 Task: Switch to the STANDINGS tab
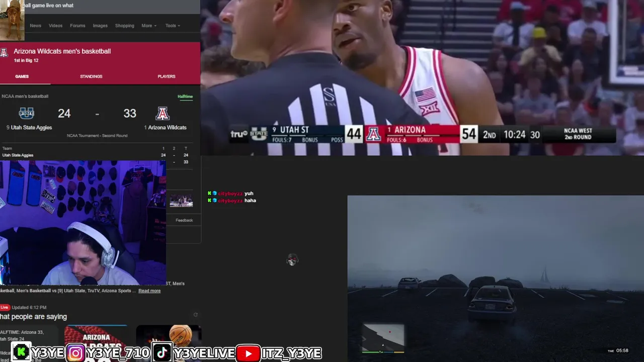tap(91, 76)
